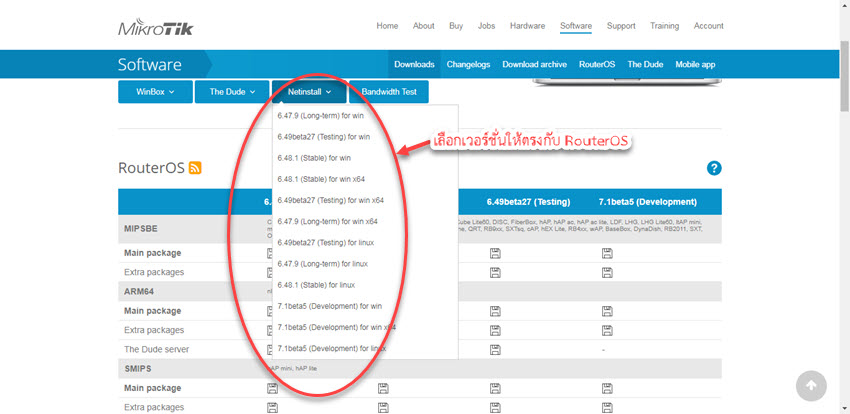Viewport: 850px width, 414px height.
Task: Click the RouterOS section heading
Action: click(x=151, y=168)
